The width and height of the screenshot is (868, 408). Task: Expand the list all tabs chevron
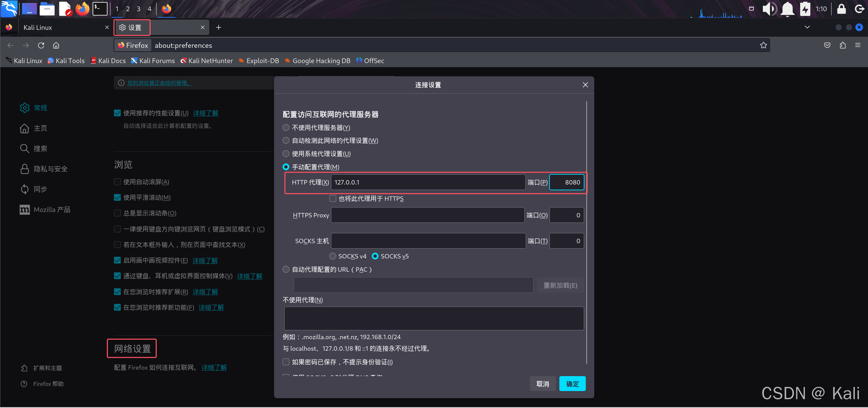coord(807,27)
